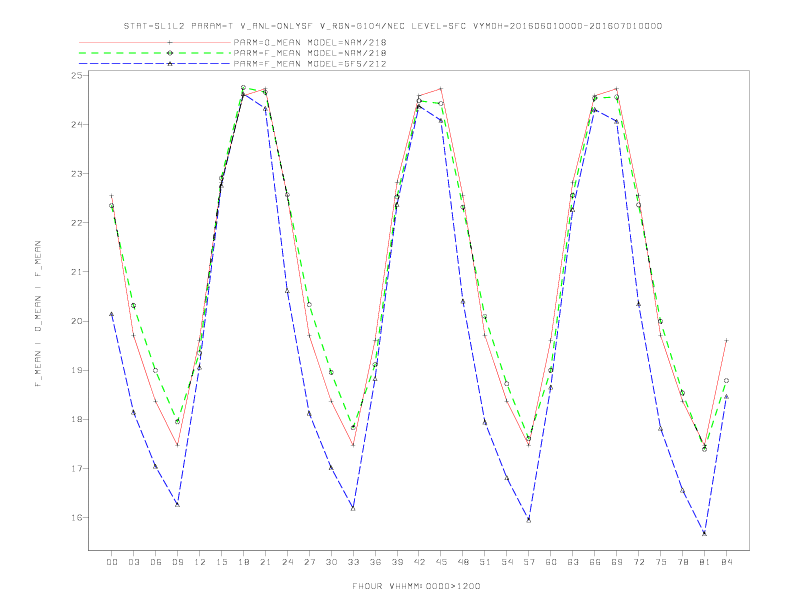The height and width of the screenshot is (612, 792).
Task: Click x-axis forecast hour label 54
Action: coord(507,562)
